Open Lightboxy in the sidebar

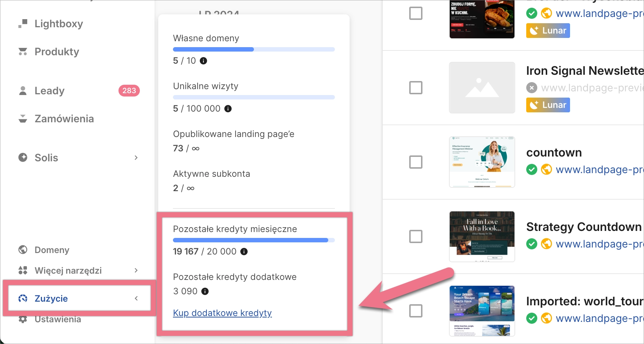(59, 24)
